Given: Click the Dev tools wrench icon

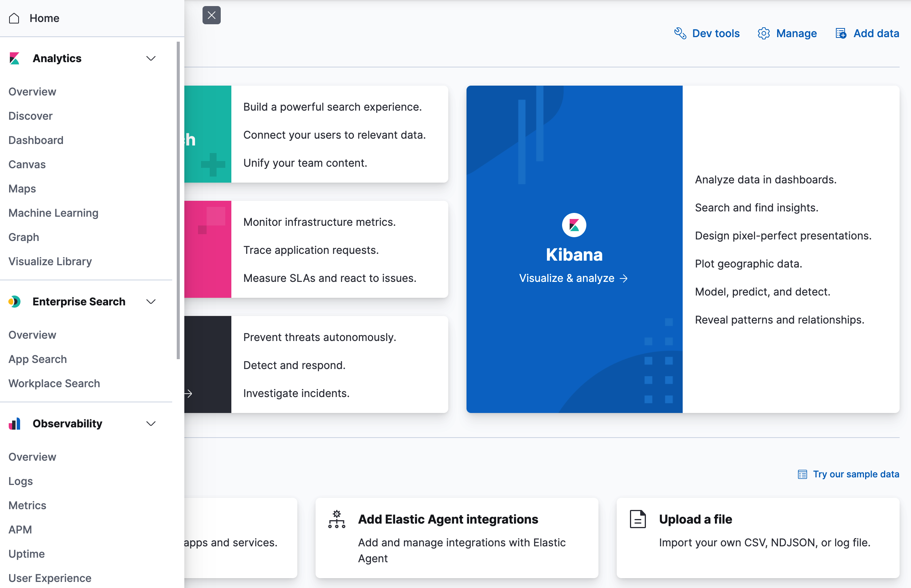Looking at the screenshot, I should 680,33.
